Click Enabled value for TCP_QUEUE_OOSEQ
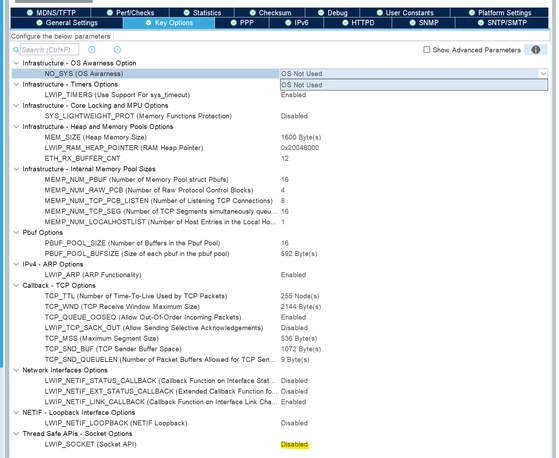The width and height of the screenshot is (559, 458). pos(293,317)
